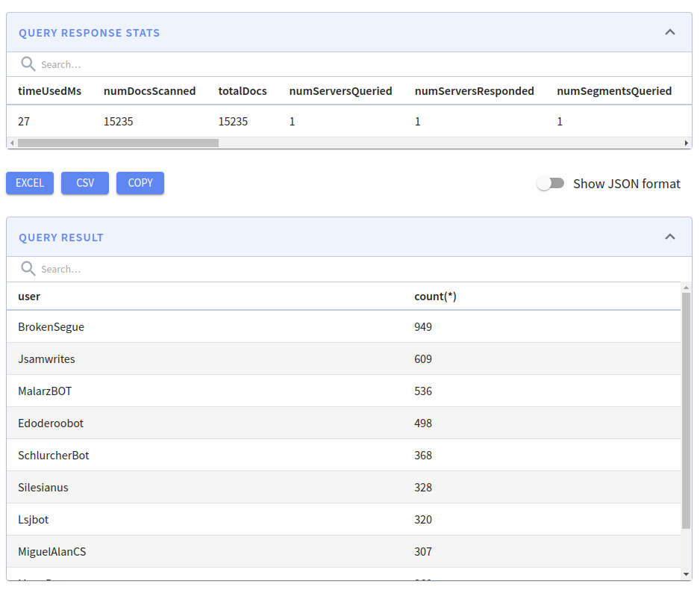Click the numDocsScanned column header
700x590 pixels.
(149, 91)
